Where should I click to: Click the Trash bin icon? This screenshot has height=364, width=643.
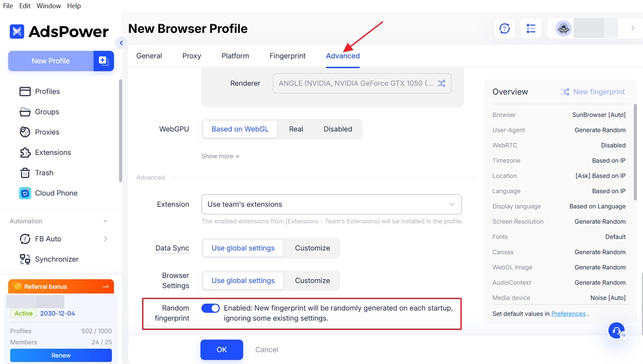[x=25, y=173]
